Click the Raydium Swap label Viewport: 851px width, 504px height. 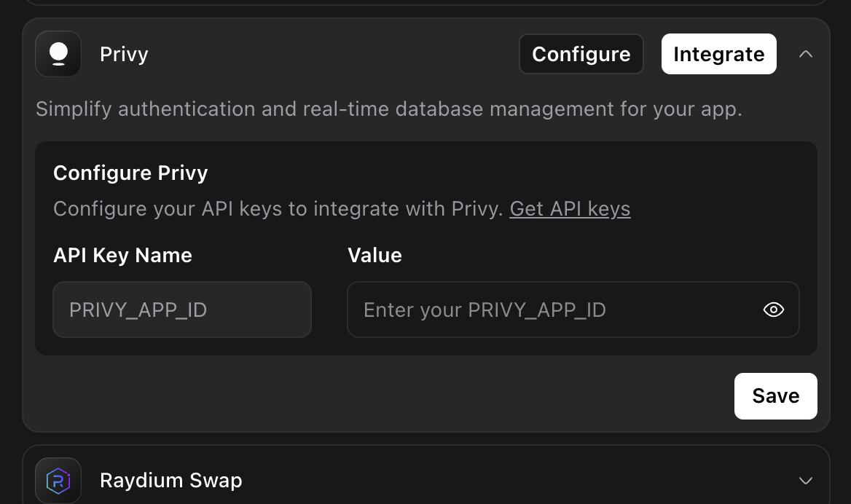170,480
